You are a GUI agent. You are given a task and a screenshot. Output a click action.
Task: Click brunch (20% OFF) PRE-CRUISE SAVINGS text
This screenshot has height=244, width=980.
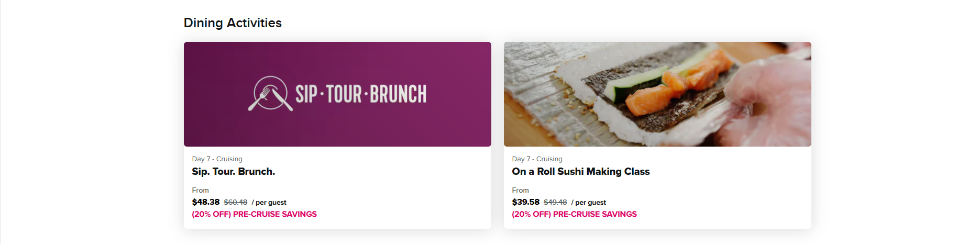pyautogui.click(x=254, y=214)
